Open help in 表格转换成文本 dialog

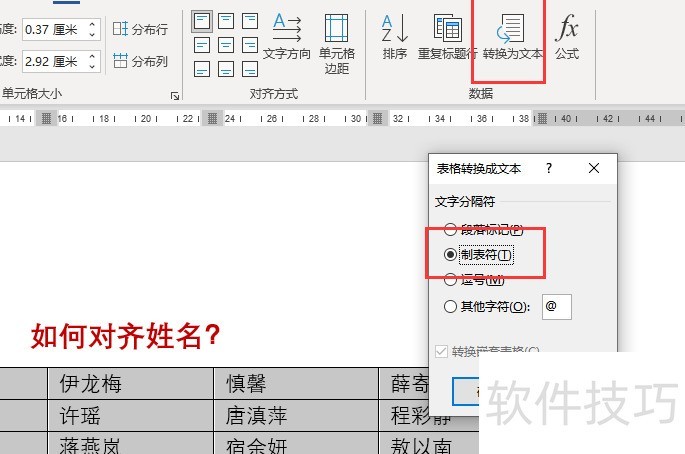[549, 168]
